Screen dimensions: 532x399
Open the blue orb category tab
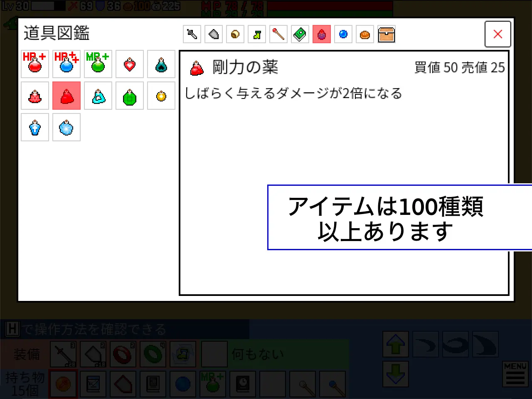[343, 34]
